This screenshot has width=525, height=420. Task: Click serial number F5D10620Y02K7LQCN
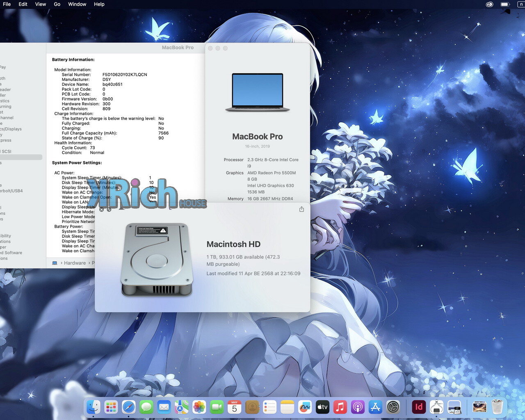click(x=125, y=75)
